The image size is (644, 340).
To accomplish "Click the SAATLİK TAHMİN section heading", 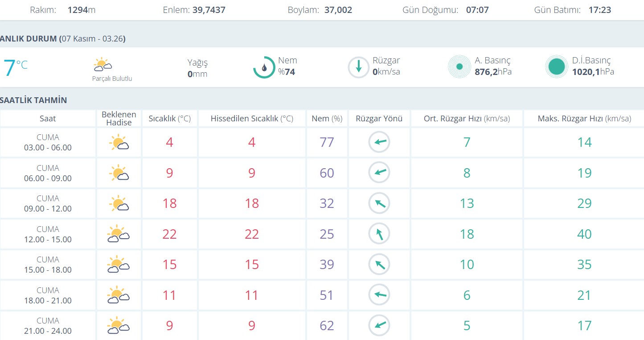I will [x=33, y=100].
